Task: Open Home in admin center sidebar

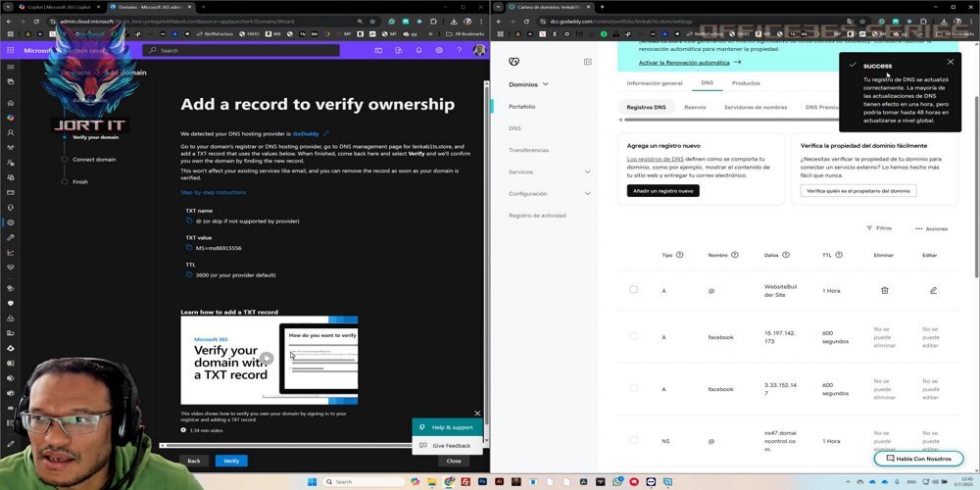Action: 10,103
